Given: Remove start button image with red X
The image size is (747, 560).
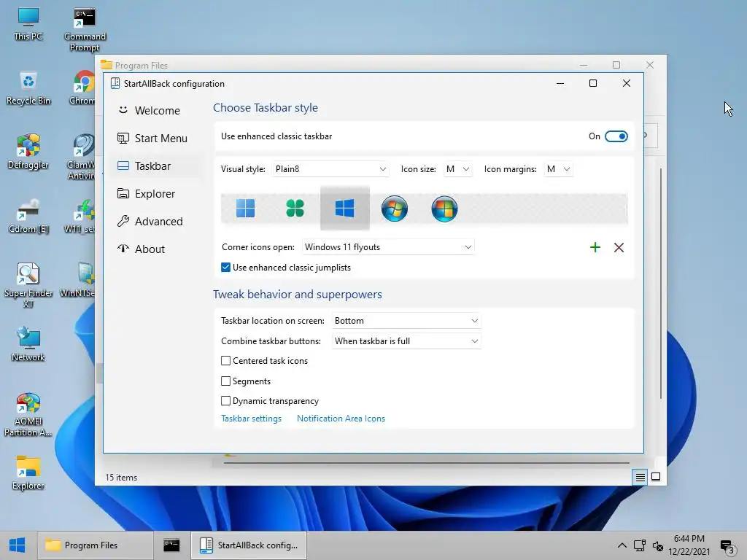Looking at the screenshot, I should coord(619,247).
